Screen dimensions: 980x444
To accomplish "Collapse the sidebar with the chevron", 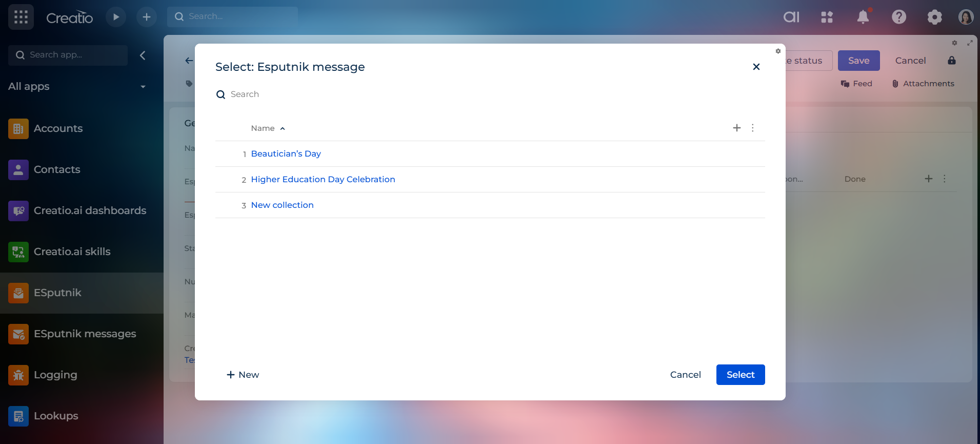I will [143, 55].
